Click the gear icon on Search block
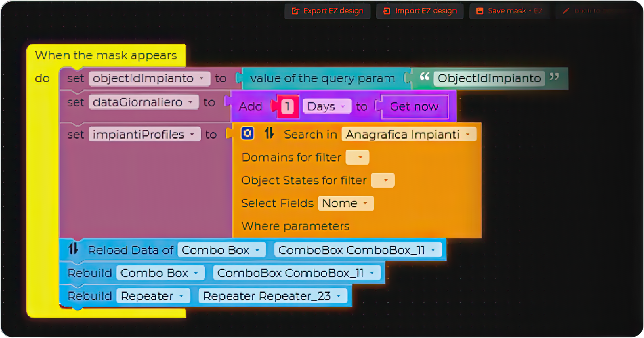The width and height of the screenshot is (644, 338). pyautogui.click(x=247, y=133)
